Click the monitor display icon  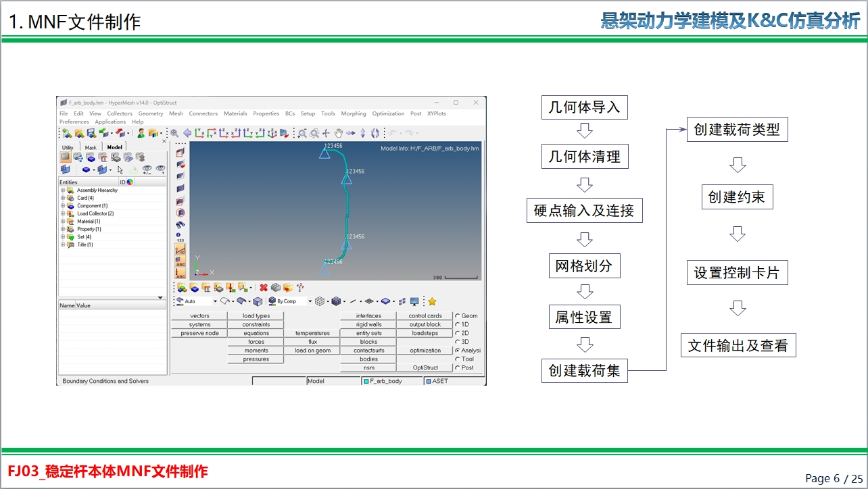pyautogui.click(x=414, y=301)
